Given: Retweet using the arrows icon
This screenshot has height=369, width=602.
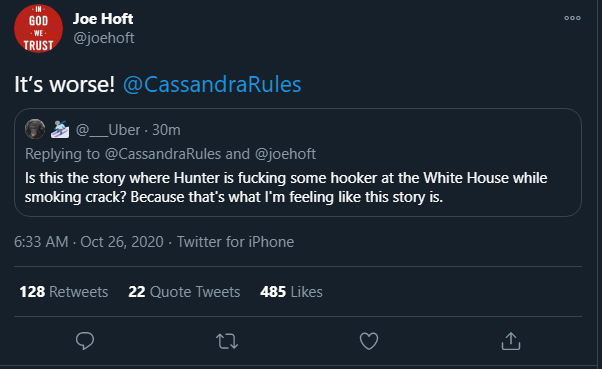Looking at the screenshot, I should 227,341.
